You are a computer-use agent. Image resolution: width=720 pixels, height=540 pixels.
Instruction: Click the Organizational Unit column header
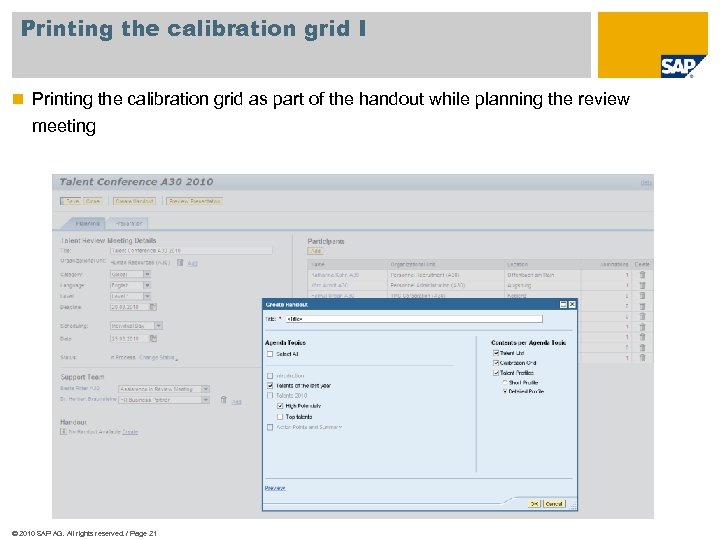(446, 264)
